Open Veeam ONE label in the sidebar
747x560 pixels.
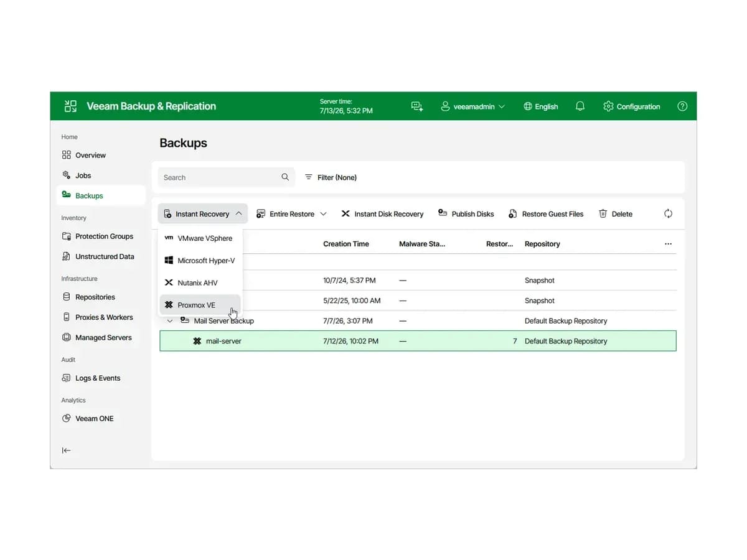click(95, 419)
